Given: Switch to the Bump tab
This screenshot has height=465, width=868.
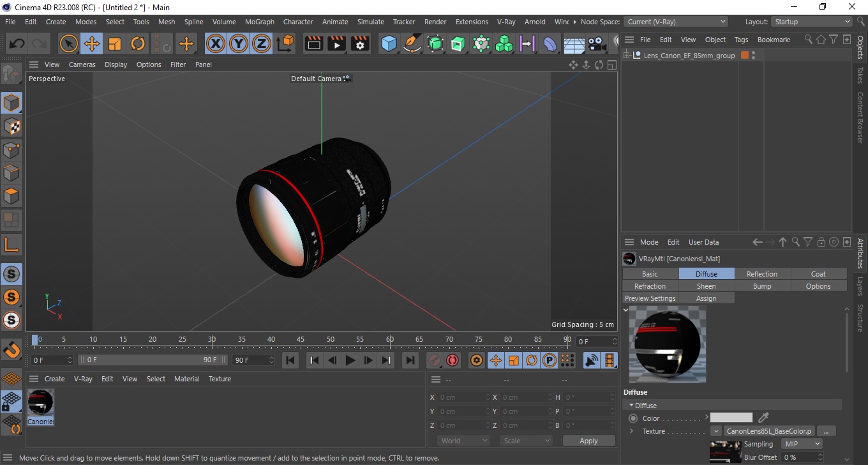Looking at the screenshot, I should pos(762,286).
